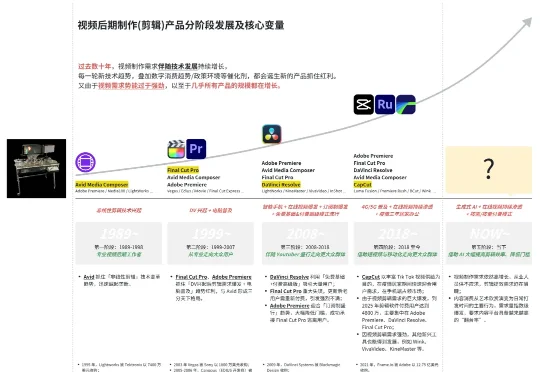This screenshot has width=540, height=372.
Task: Click the 1999~ year box
Action: coord(210,243)
